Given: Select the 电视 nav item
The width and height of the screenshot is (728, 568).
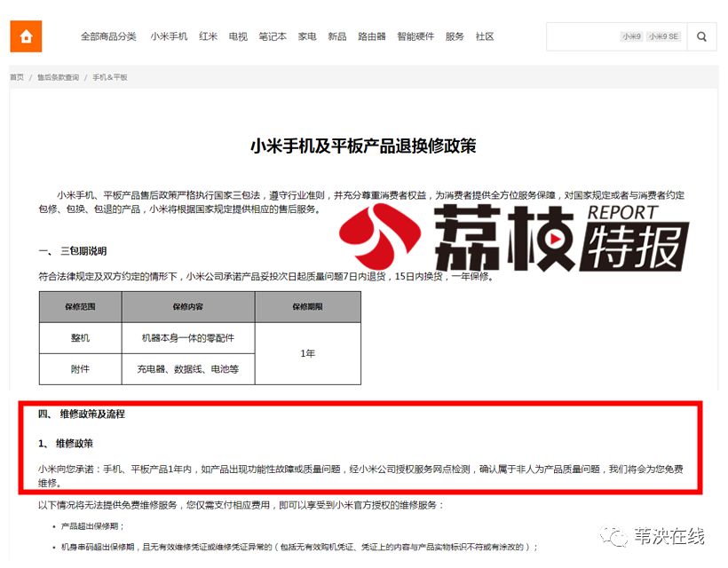Looking at the screenshot, I should [237, 36].
